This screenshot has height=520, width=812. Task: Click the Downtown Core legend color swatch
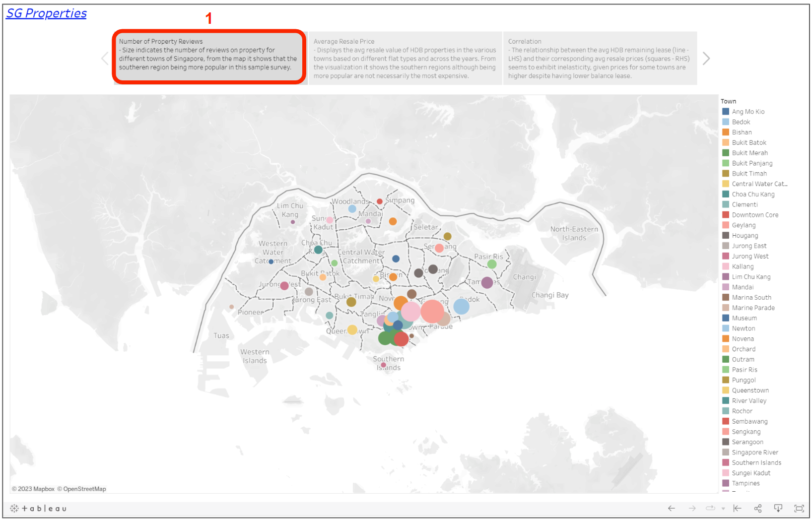tap(726, 215)
